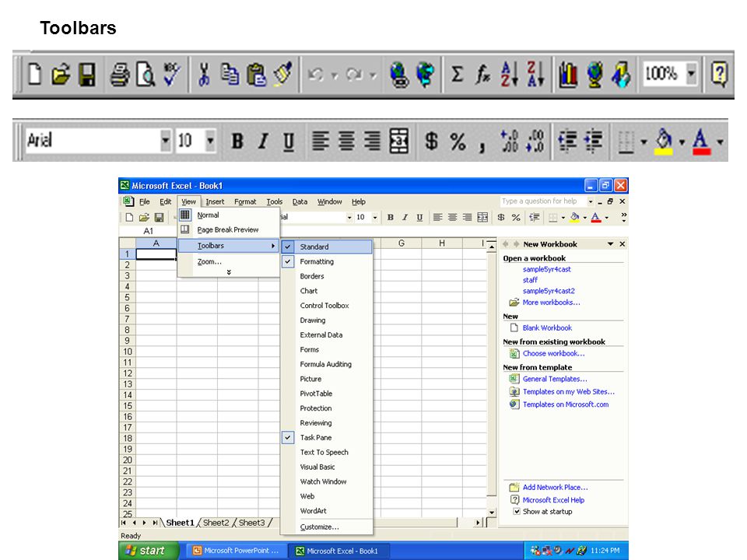Screen dimensions: 747x560
Task: Click the Sort Ascending A-Z icon in large toolbar
Action: point(509,74)
